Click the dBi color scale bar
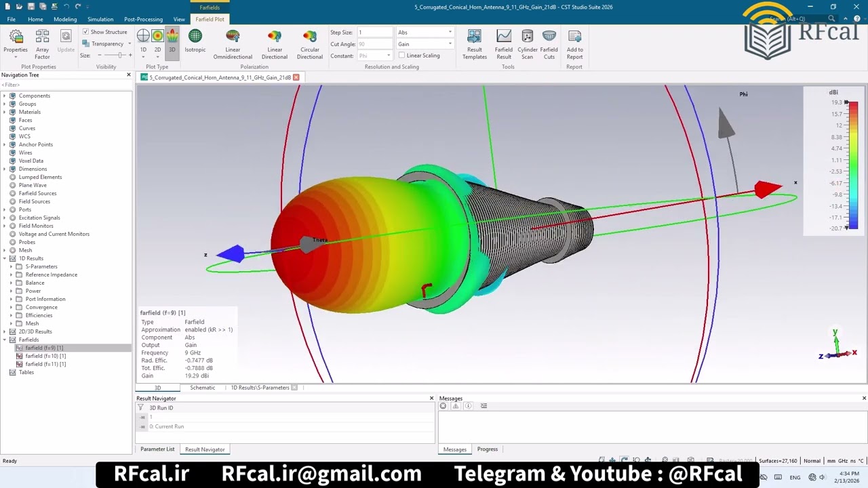This screenshot has height=488, width=868. point(852,165)
